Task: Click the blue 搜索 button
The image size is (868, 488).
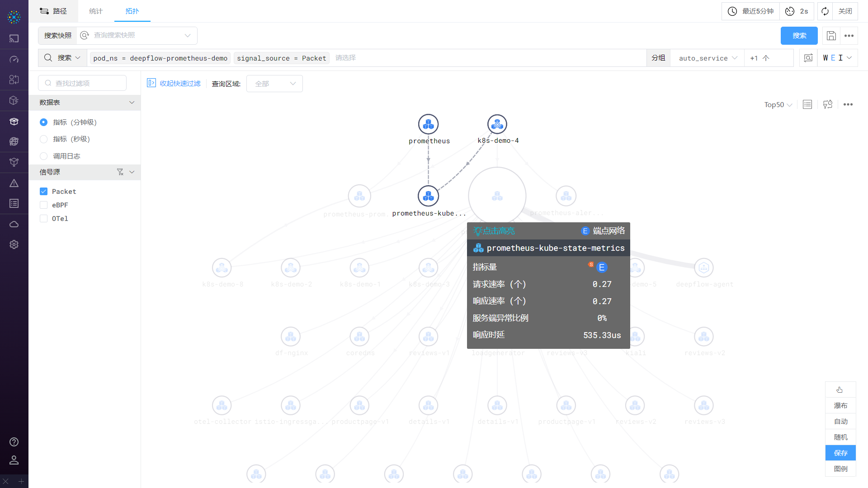Action: tap(799, 36)
